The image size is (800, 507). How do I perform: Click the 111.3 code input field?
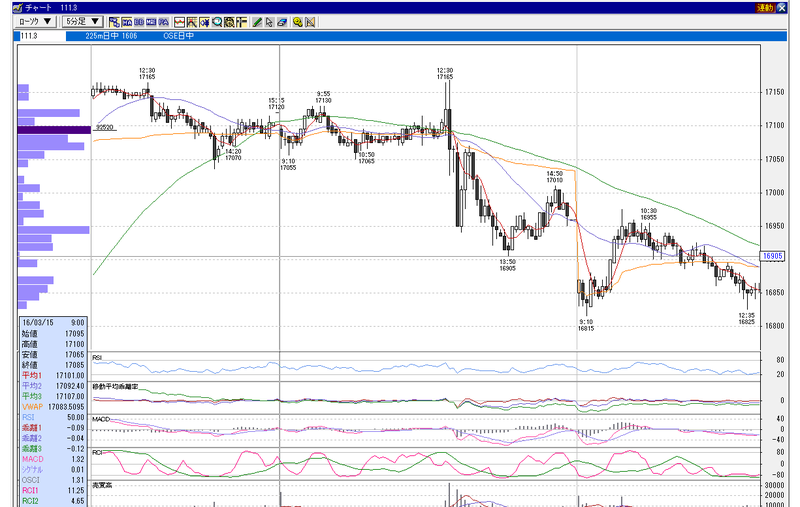(42, 36)
